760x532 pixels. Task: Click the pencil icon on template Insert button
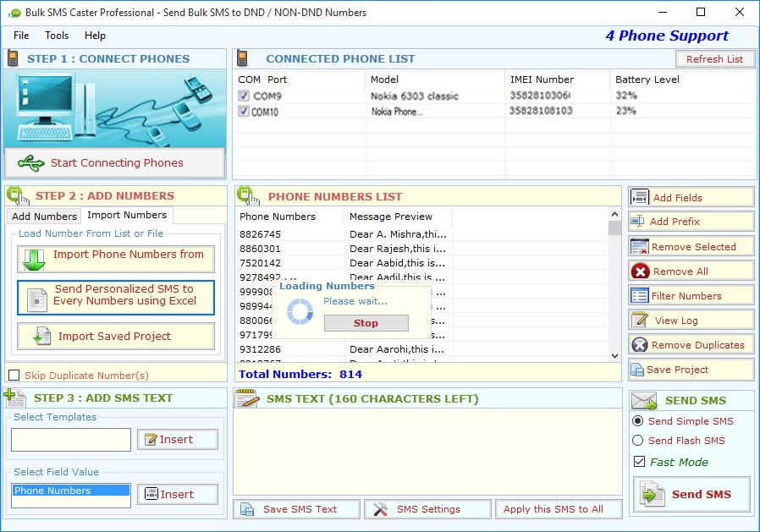[151, 440]
